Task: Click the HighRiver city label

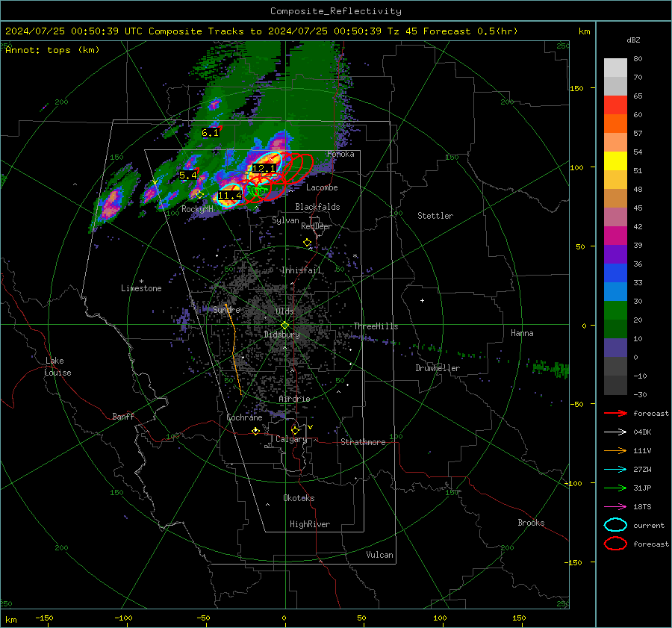Action: (x=309, y=524)
